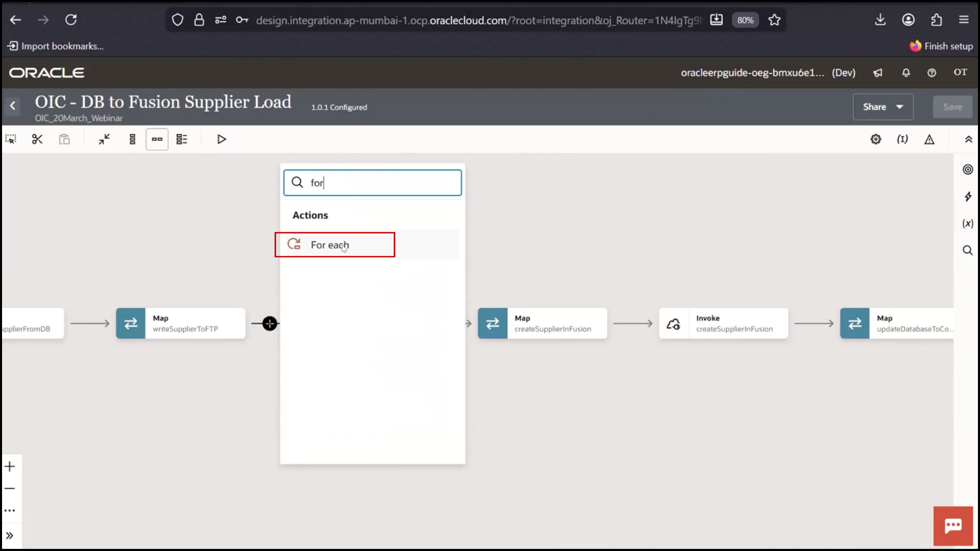Switch to horizontal layout icon

pyautogui.click(x=157, y=139)
